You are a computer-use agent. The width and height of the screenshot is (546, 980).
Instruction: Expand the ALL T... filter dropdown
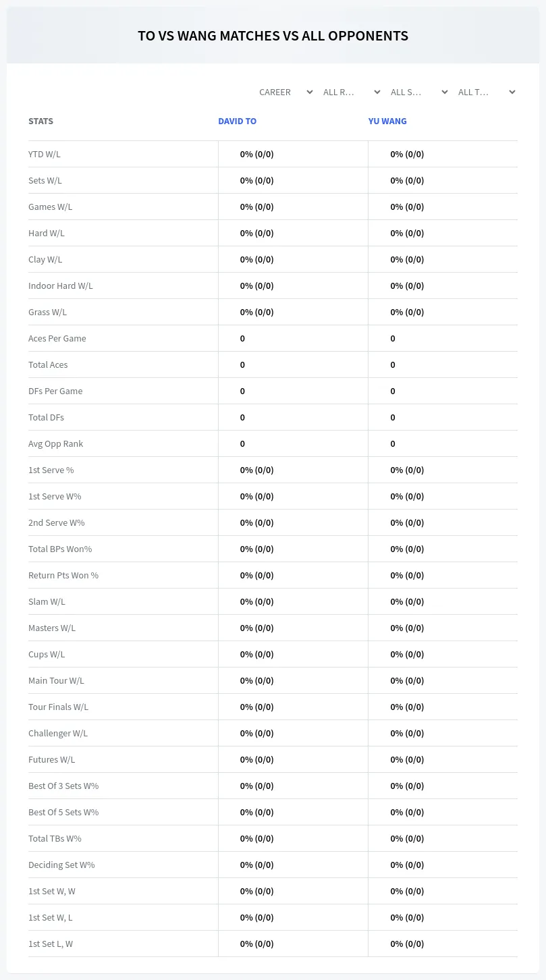pyautogui.click(x=487, y=92)
